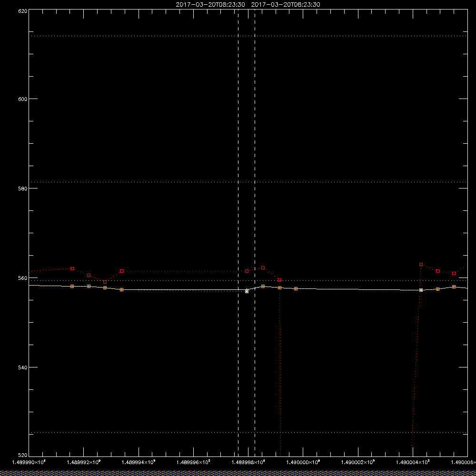476x476 pixels.
Task: Click x-axis label 1.489992×10⁹
Action: coord(84,462)
